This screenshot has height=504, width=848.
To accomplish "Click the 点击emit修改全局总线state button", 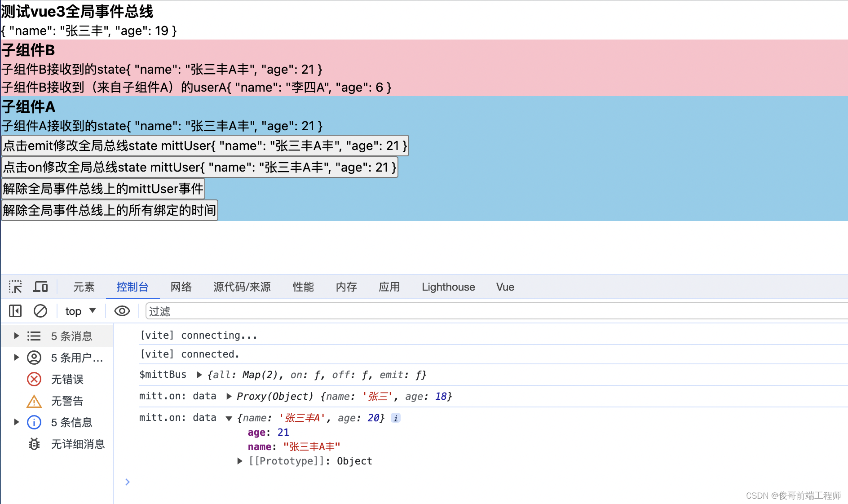I will pos(205,146).
